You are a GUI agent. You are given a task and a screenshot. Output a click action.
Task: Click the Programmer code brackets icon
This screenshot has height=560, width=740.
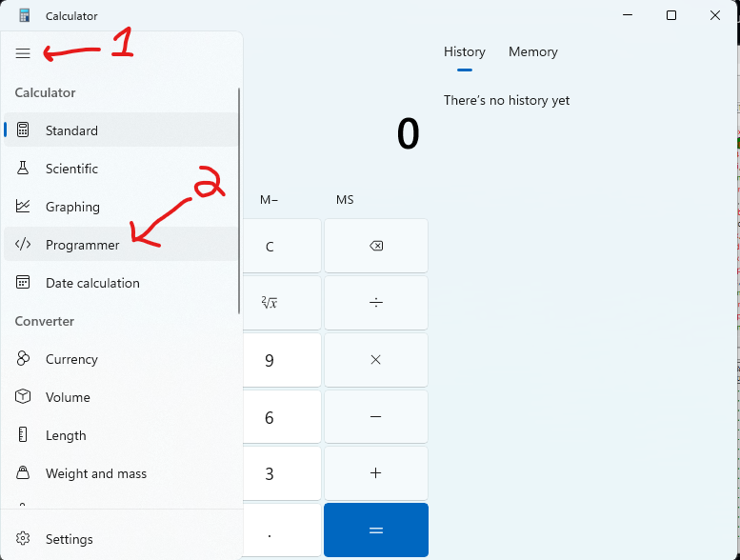pos(23,244)
